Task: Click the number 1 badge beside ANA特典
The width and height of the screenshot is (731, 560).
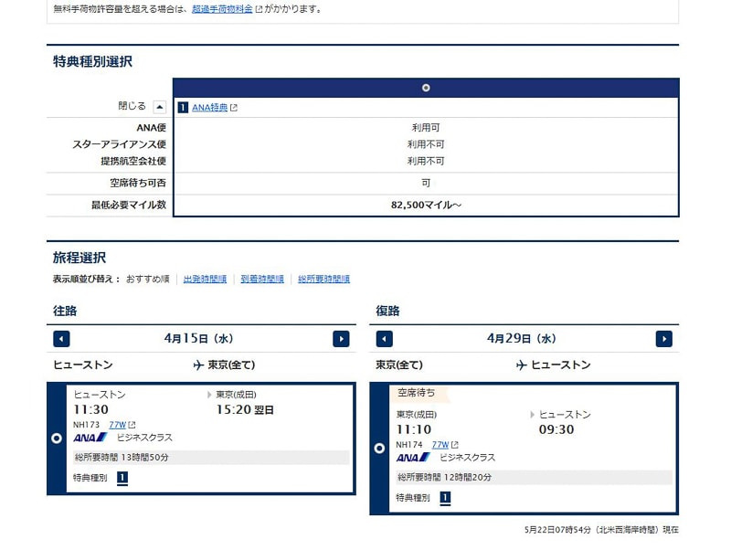Action: coord(183,108)
